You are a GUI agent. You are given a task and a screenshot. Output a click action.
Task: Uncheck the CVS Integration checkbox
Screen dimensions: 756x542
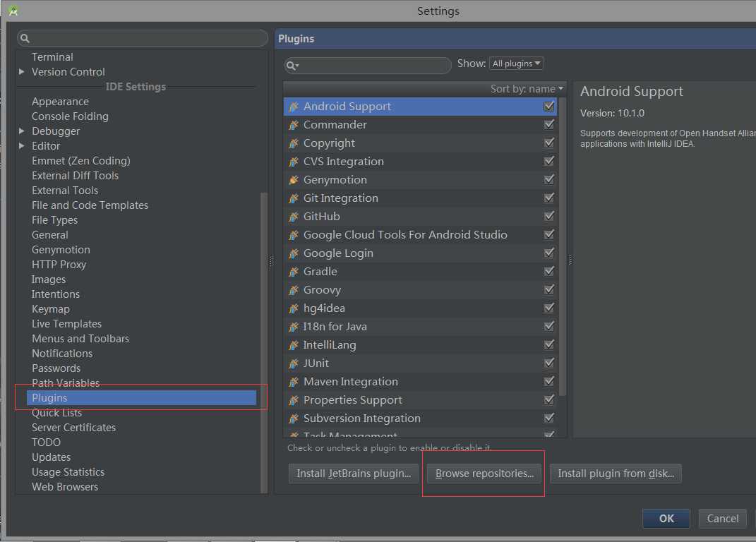pos(548,161)
